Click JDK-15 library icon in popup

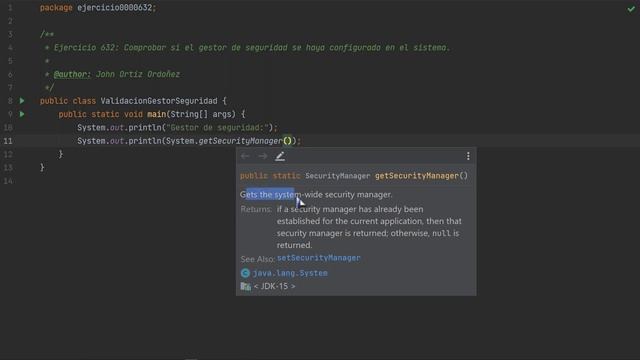246,286
